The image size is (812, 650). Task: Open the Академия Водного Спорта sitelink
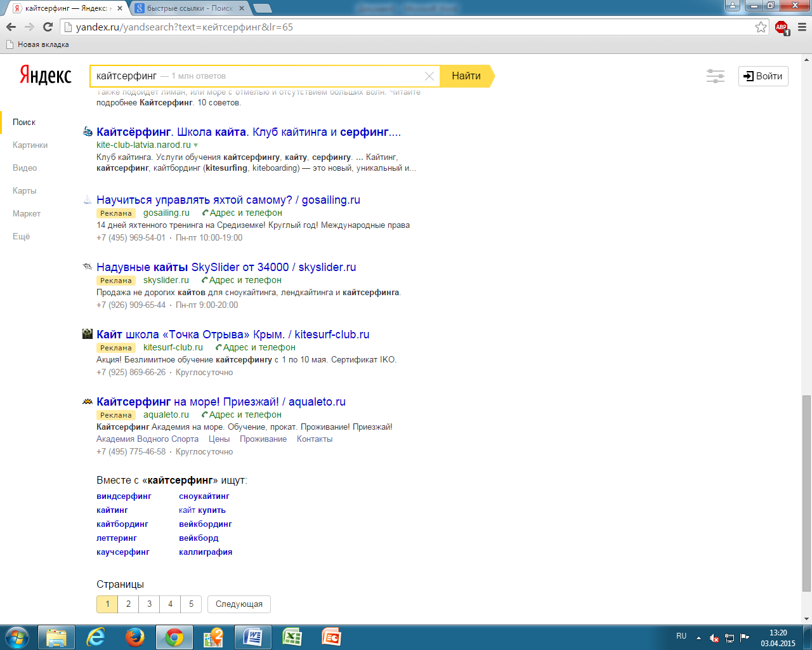[x=147, y=439]
